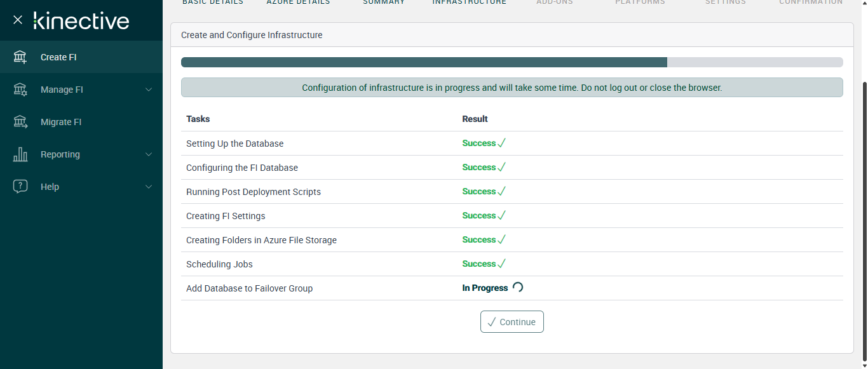Open the Migrate FI menu item
Viewport: 868px width, 369px height.
(x=61, y=122)
